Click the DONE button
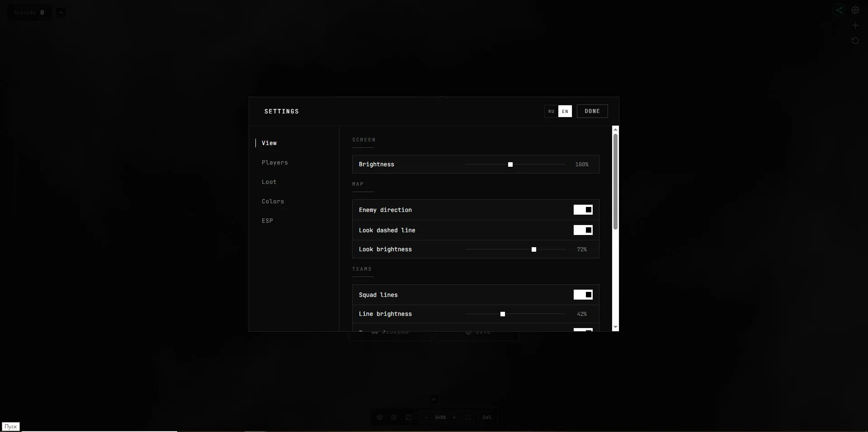This screenshot has width=868, height=432. pos(592,111)
